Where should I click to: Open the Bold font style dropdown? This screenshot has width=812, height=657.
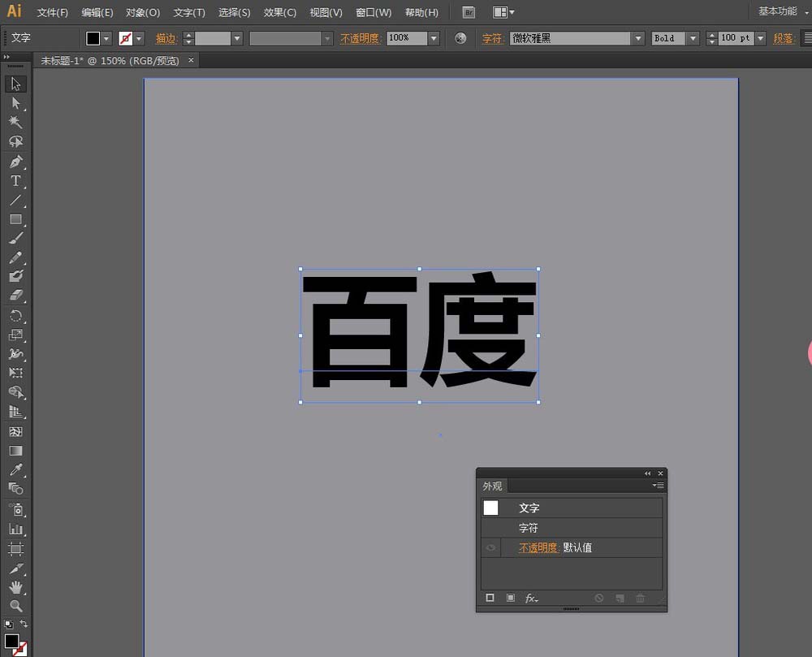pyautogui.click(x=693, y=38)
